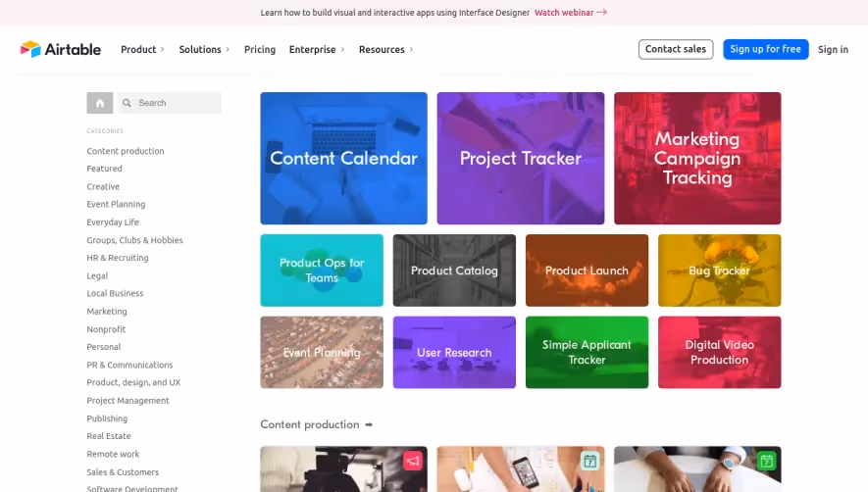Screen dimensions: 868x492
Task: Select Product, design, and UX category
Action: click(133, 382)
